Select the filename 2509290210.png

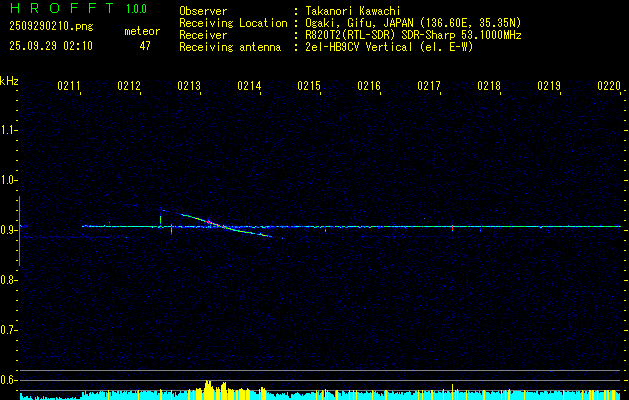click(51, 27)
